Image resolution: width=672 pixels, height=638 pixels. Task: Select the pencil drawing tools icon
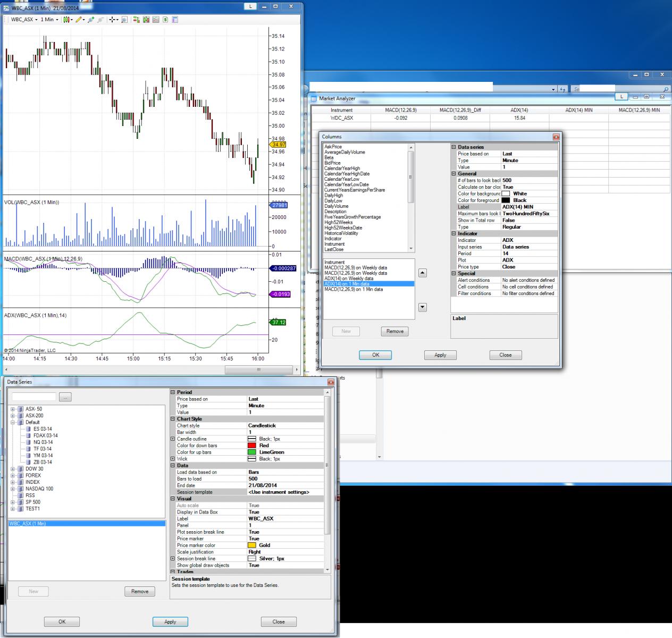click(79, 20)
